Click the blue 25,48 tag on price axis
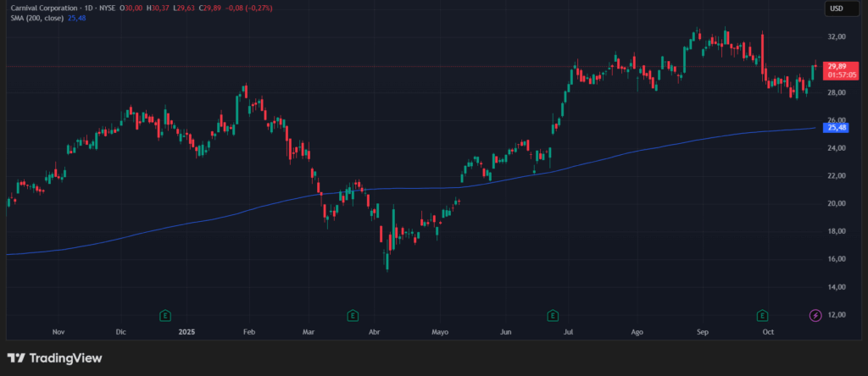Viewport: 868px width, 376px height. (x=837, y=128)
